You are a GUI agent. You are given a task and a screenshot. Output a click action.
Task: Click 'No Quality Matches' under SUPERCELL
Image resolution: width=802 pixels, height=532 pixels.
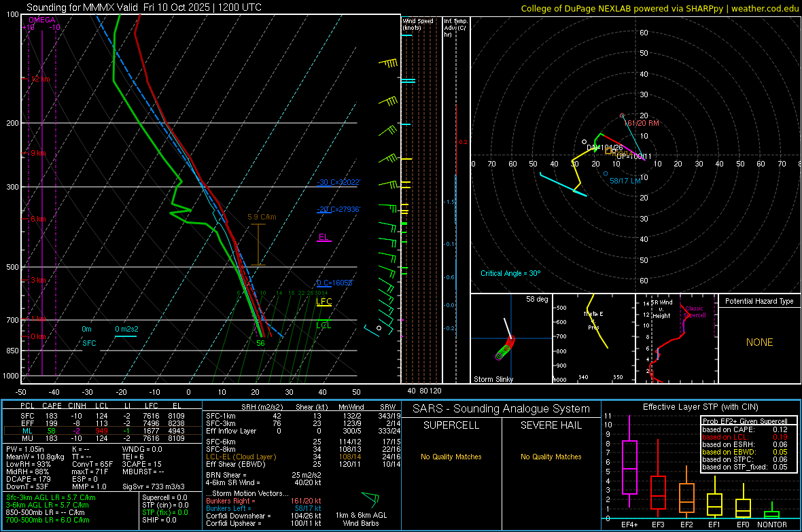[451, 457]
